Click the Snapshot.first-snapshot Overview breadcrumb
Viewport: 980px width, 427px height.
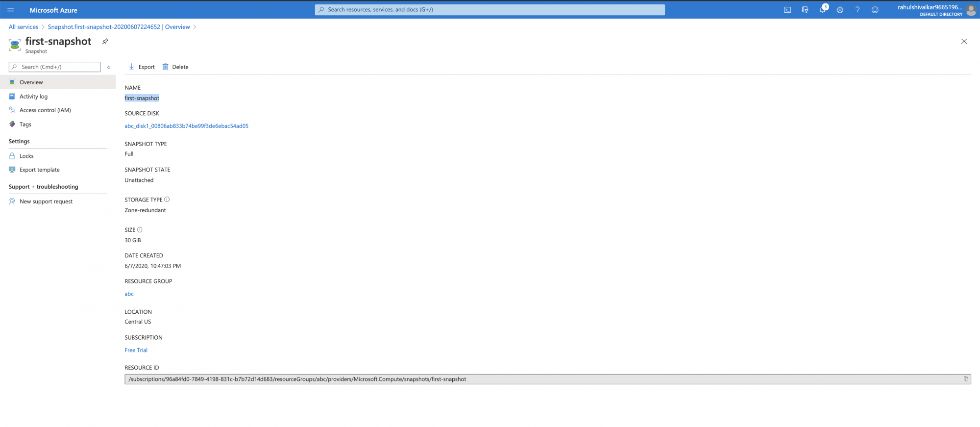click(x=119, y=27)
